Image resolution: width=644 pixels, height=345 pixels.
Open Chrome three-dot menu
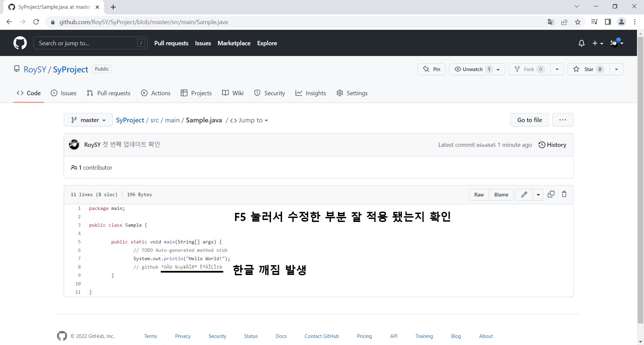(635, 22)
